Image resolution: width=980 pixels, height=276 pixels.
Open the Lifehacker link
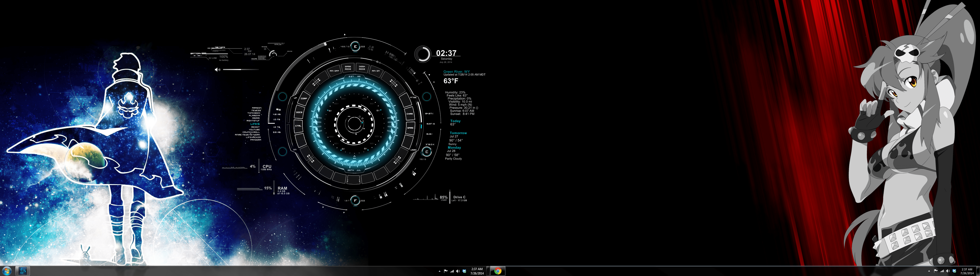253,137
